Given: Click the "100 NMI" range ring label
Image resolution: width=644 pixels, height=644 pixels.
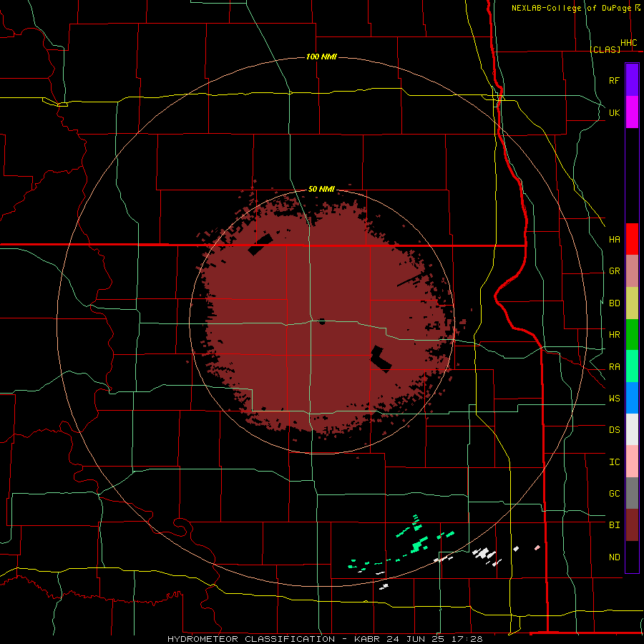Looking at the screenshot, I should coord(321,57).
